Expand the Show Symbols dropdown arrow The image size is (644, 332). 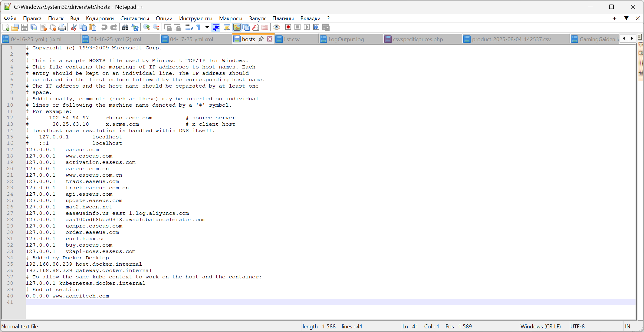coord(207,27)
